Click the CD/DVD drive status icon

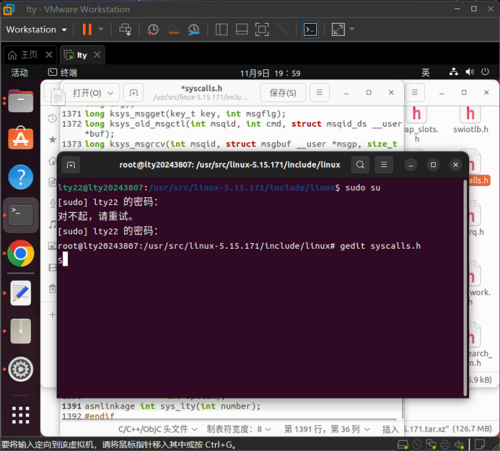417,445
